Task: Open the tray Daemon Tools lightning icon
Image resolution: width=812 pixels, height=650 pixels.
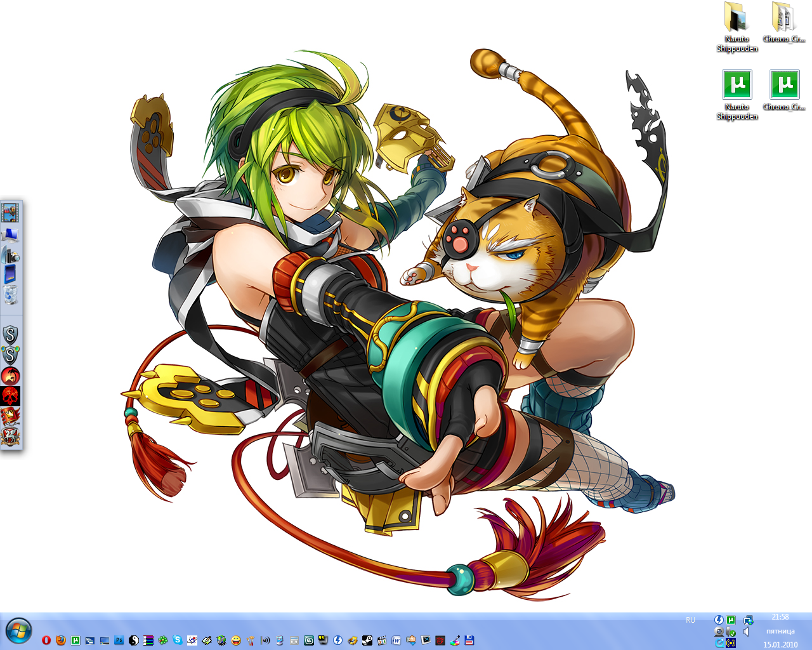Action: pos(719,620)
